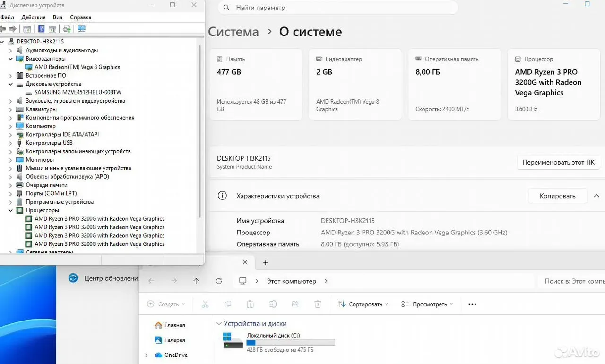This screenshot has height=364, width=605.
Task: Collapse the Дисковые устройства tree node
Action: click(11, 84)
